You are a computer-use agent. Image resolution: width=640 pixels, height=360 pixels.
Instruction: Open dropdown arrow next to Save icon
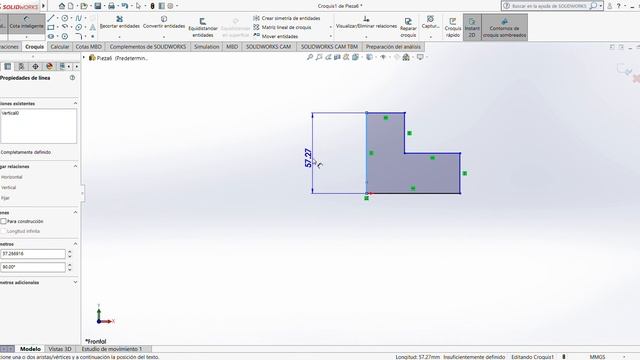pyautogui.click(x=104, y=6)
